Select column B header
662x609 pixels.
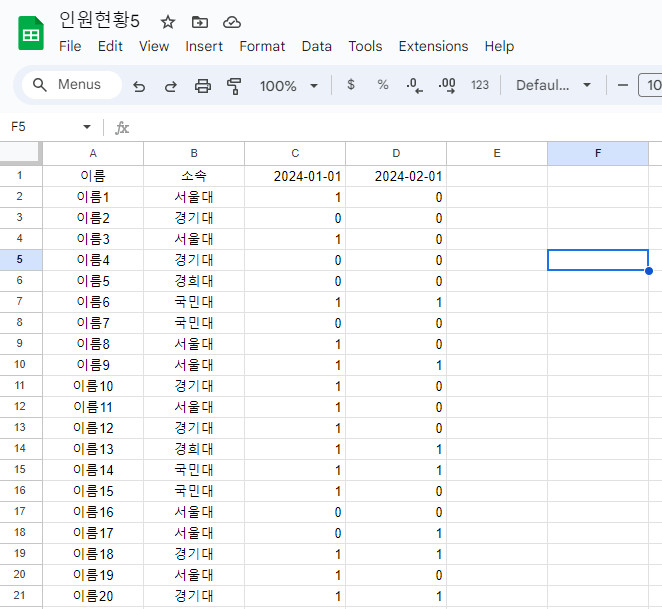point(194,153)
